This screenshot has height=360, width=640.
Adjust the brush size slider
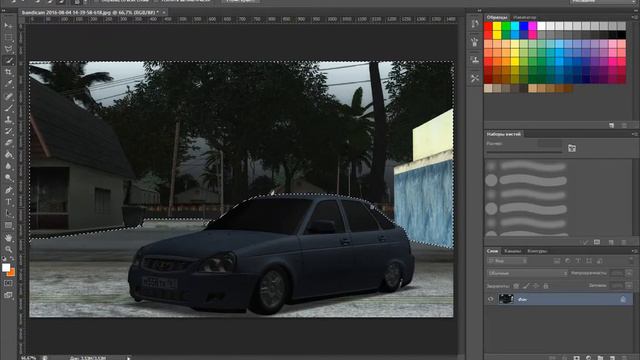524,152
